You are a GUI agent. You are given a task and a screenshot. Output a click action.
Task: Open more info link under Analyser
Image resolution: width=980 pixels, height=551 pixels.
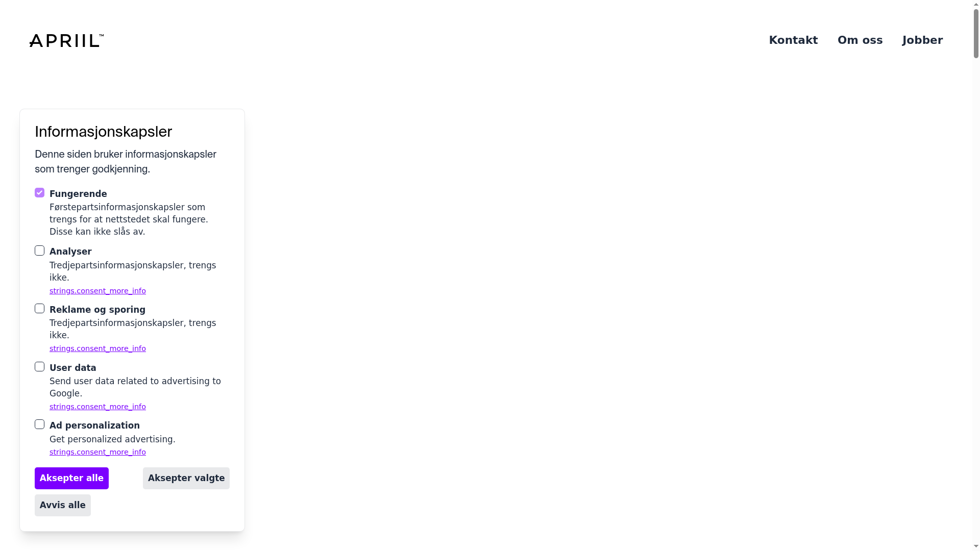click(x=97, y=291)
